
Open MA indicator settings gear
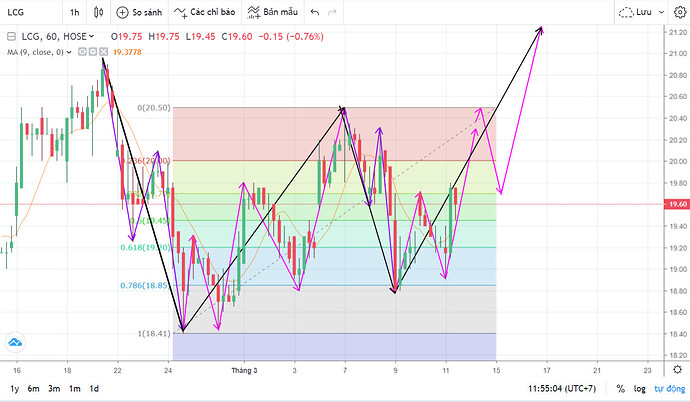(x=93, y=52)
